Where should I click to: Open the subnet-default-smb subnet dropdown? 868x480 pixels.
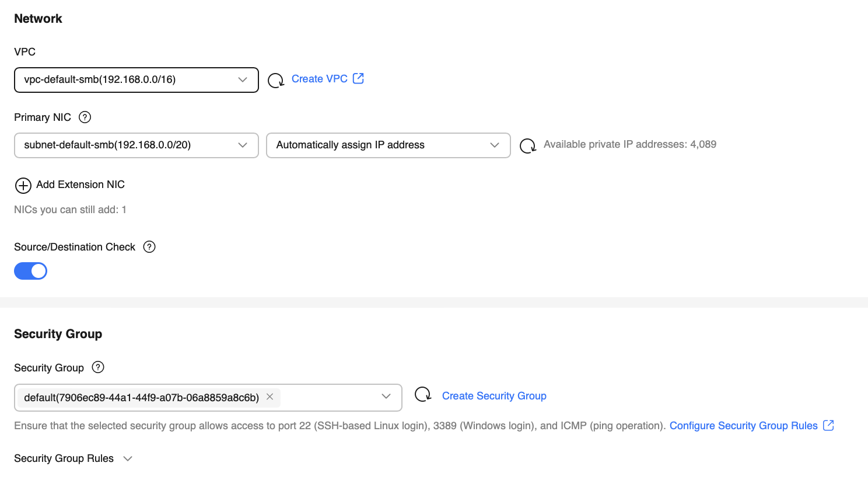136,145
